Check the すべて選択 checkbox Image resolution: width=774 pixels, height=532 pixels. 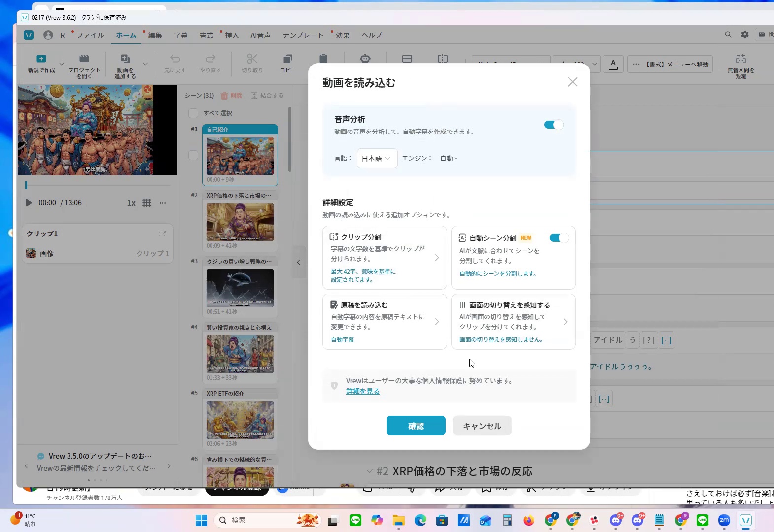click(x=193, y=113)
